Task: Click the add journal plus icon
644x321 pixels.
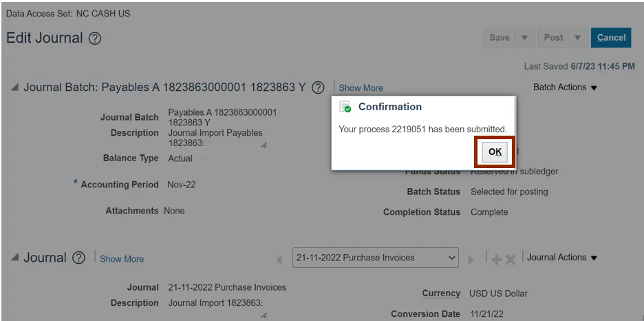Action: click(497, 259)
